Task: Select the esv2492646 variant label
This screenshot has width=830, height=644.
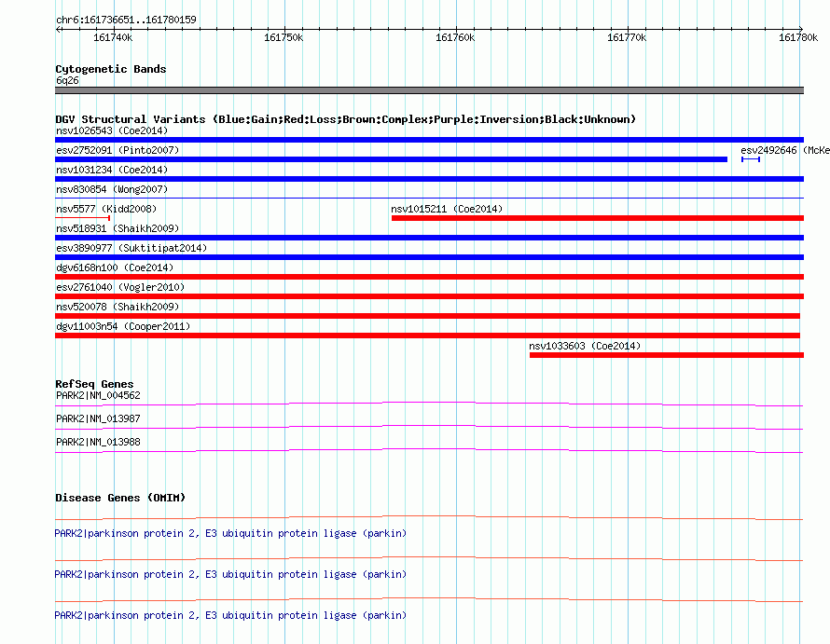Action: pyautogui.click(x=785, y=150)
